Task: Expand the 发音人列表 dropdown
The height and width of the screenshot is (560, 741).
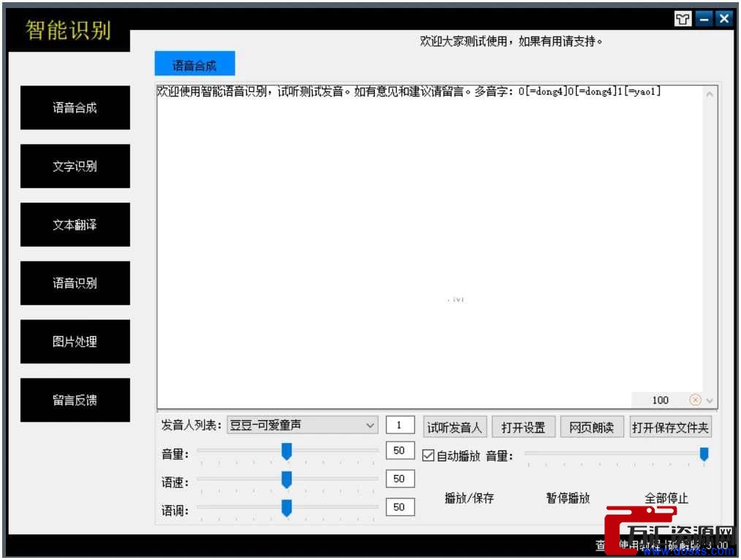Action: (370, 425)
